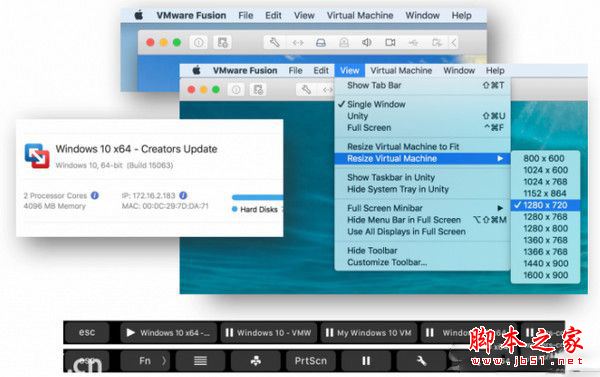Viewport: 600px width, 377px height.
Task: Tap the esc key on the upper Touch Bar
Action: click(x=87, y=333)
